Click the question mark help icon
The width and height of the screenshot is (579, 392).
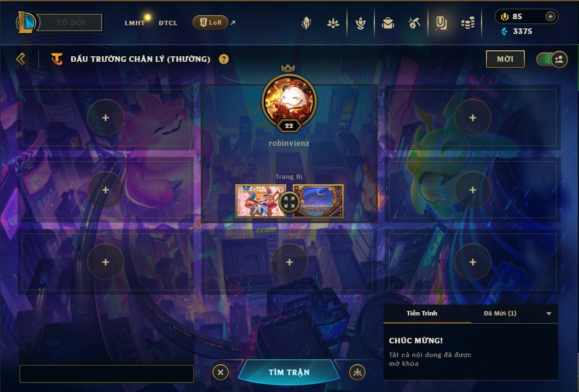224,59
